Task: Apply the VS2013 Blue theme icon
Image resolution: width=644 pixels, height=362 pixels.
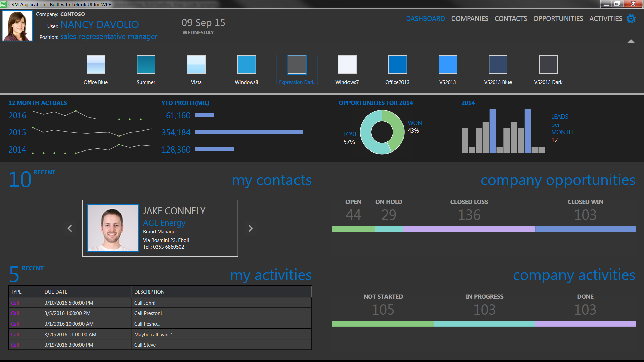Action: [x=498, y=65]
